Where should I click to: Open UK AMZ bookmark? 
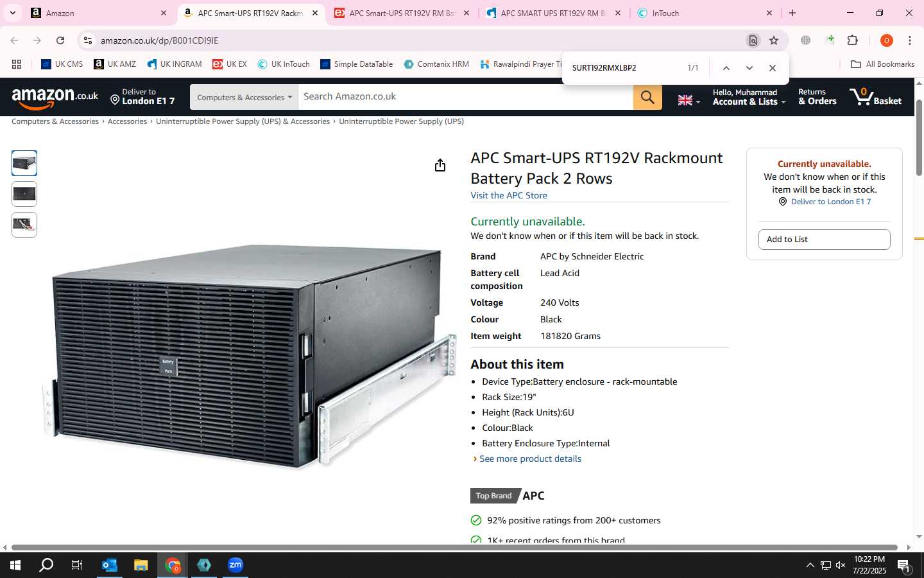tap(115, 64)
